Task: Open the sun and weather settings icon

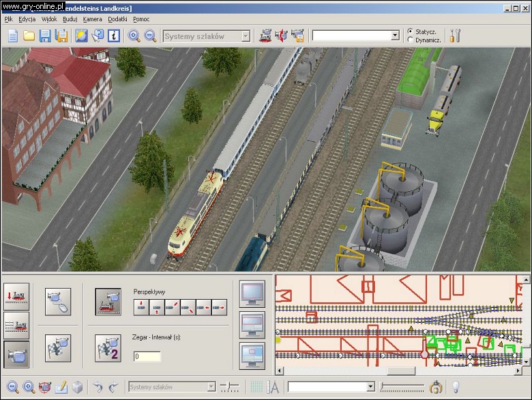Action: [81, 35]
